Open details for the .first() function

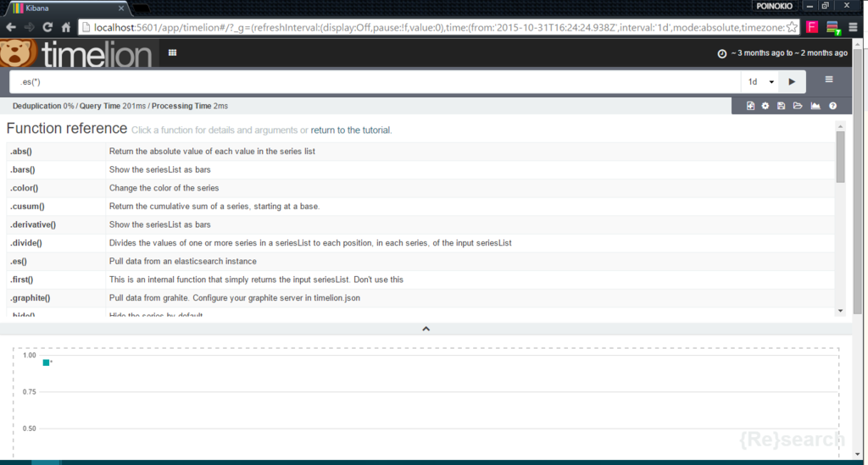coord(21,279)
